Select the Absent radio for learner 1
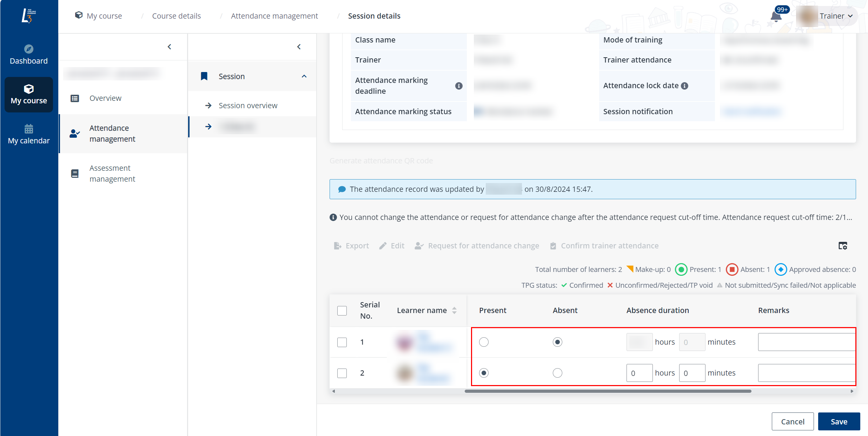The image size is (868, 436). (x=558, y=342)
